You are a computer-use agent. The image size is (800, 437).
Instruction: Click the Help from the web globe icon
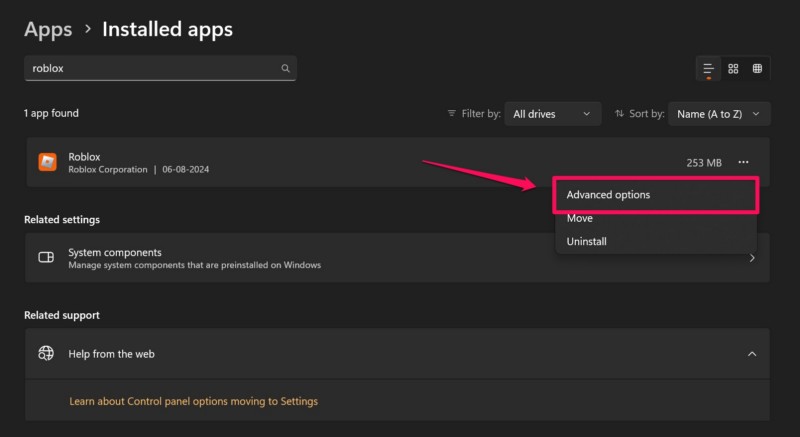point(46,354)
